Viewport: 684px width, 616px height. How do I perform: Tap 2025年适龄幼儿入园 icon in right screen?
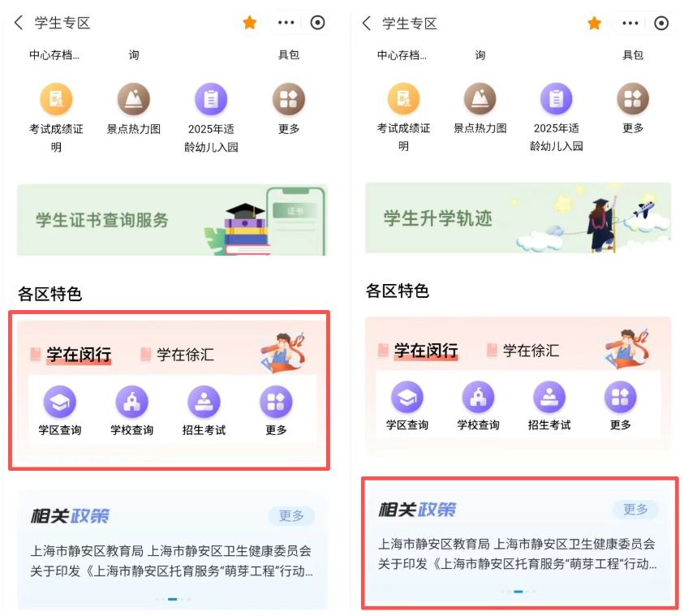[x=556, y=98]
